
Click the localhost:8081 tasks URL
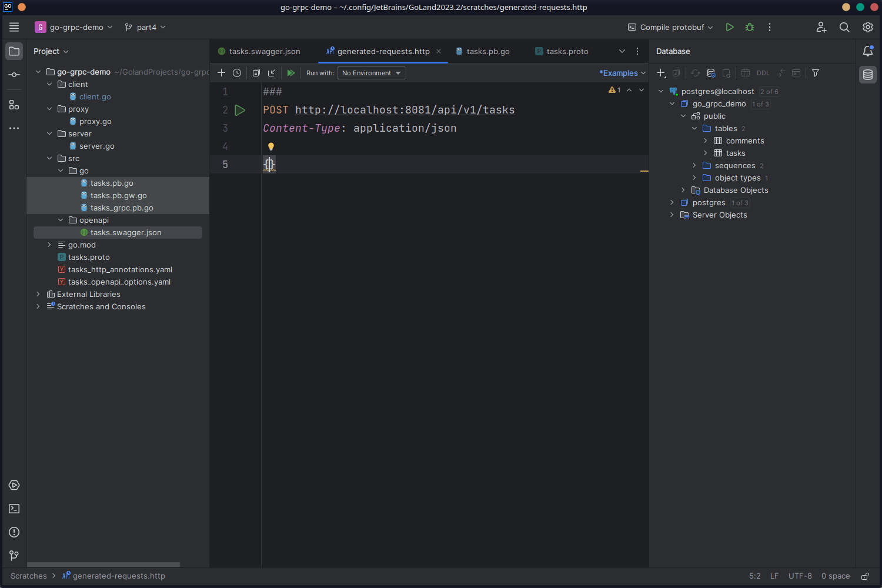[405, 110]
